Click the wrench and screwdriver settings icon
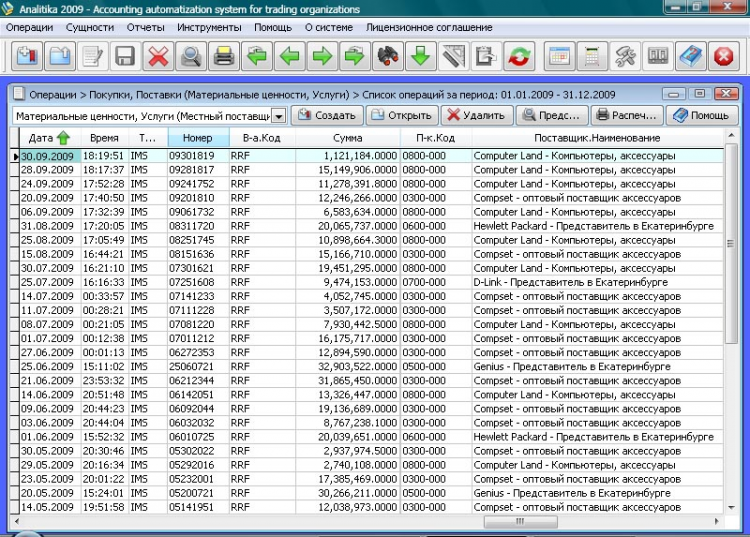 tap(625, 56)
